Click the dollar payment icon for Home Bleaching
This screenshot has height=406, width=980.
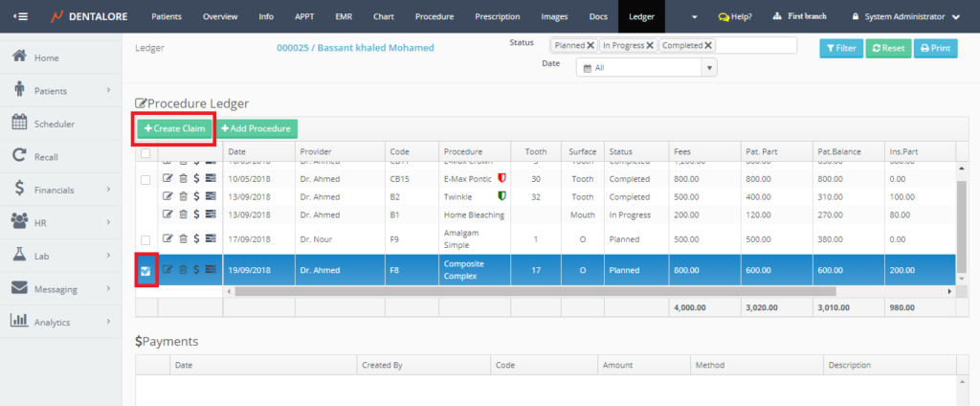(196, 214)
